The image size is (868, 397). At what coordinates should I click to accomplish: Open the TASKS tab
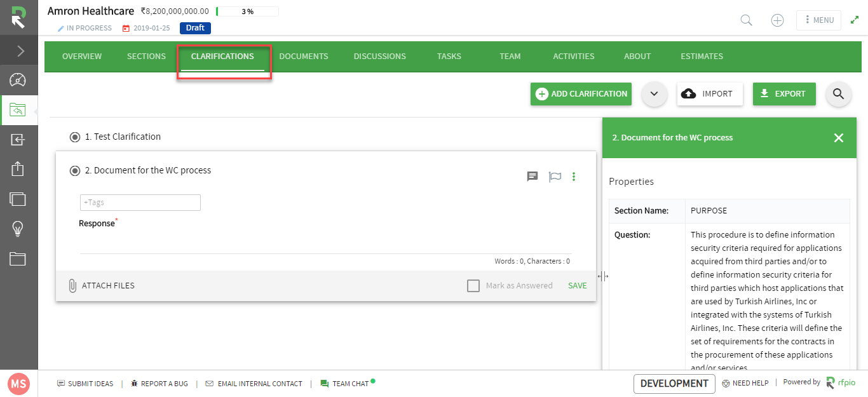[449, 57]
